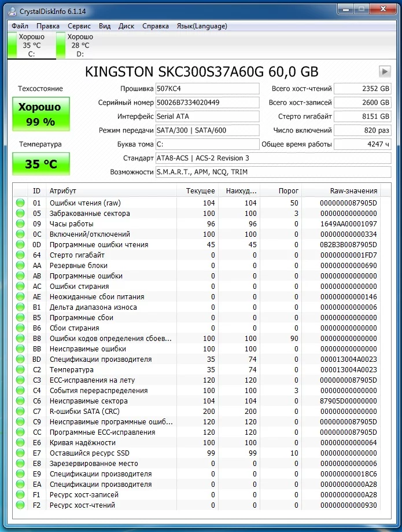Screen dimensions: 402x532
Task: Select the Ресурс хост-записей attribute name
Action: click(x=84, y=495)
